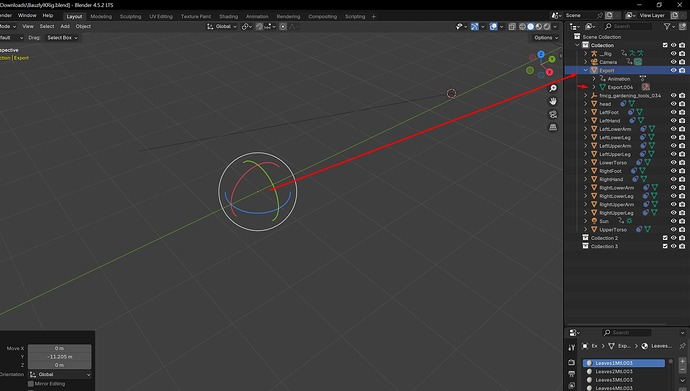This screenshot has width=690, height=391.
Task: Click the properties editor search field
Action: click(x=627, y=333)
